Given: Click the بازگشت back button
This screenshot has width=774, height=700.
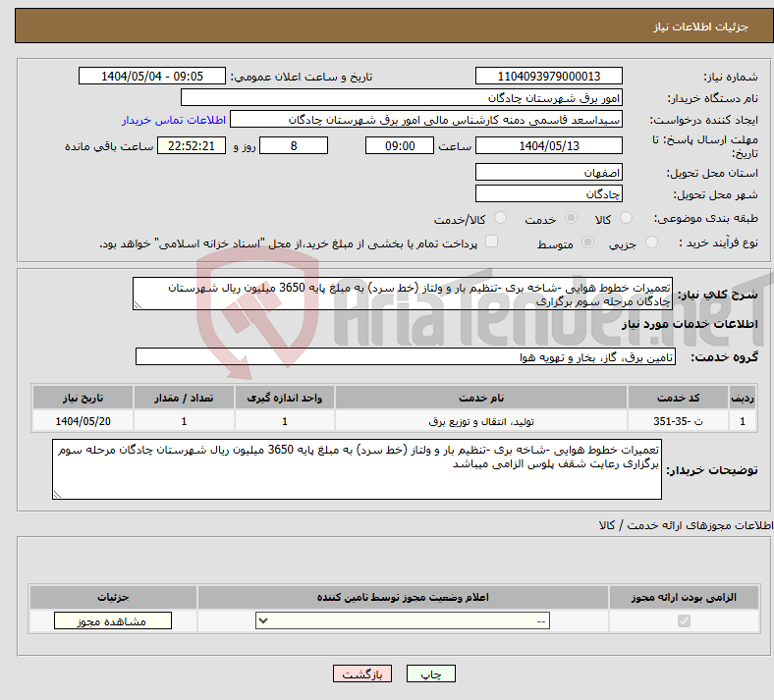Looking at the screenshot, I should (x=362, y=673).
